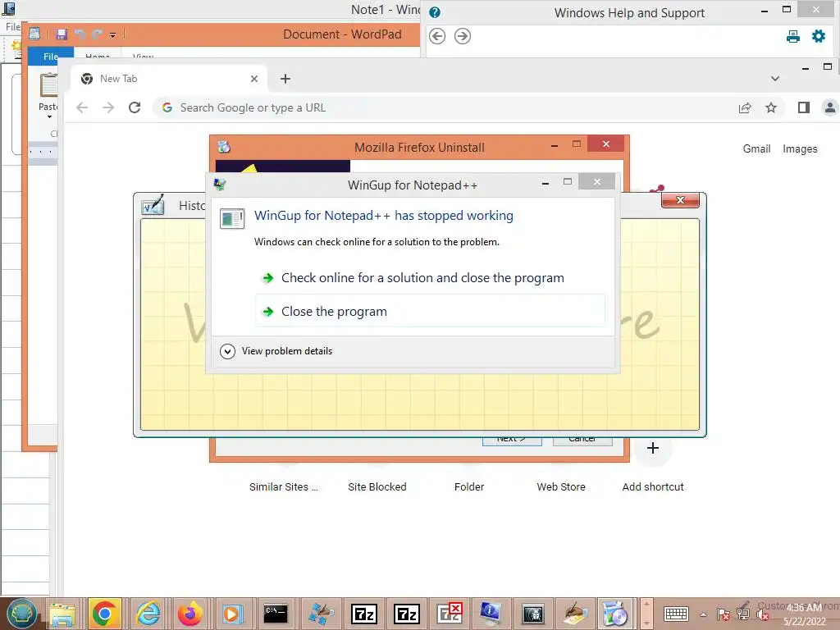Click Redo in WordPad quick access toolbar
The image size is (840, 630).
tap(97, 34)
